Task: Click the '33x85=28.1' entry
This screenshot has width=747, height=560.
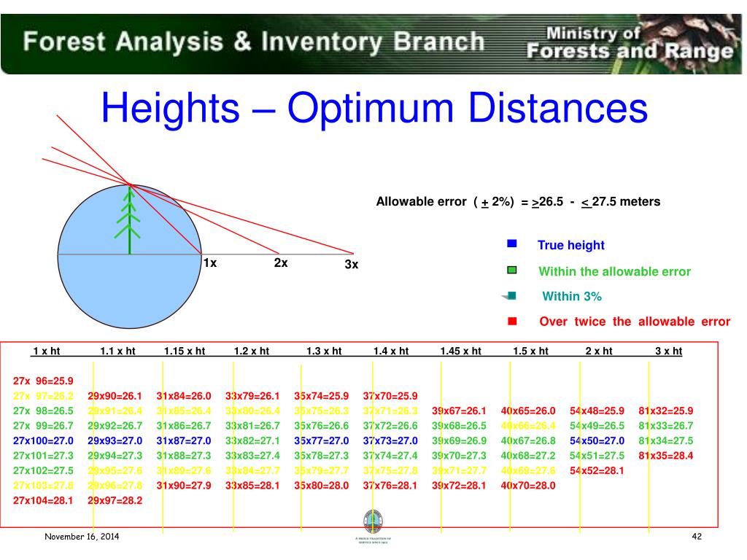Action: (252, 486)
